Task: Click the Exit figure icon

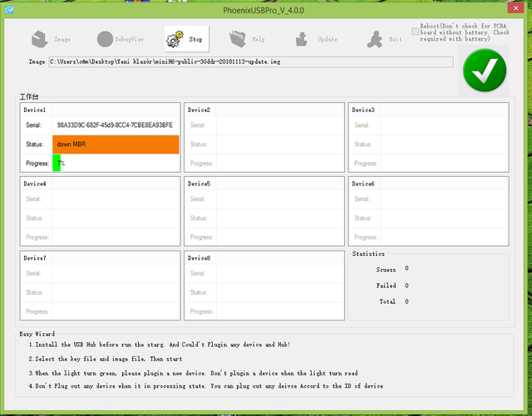Action: [375, 39]
